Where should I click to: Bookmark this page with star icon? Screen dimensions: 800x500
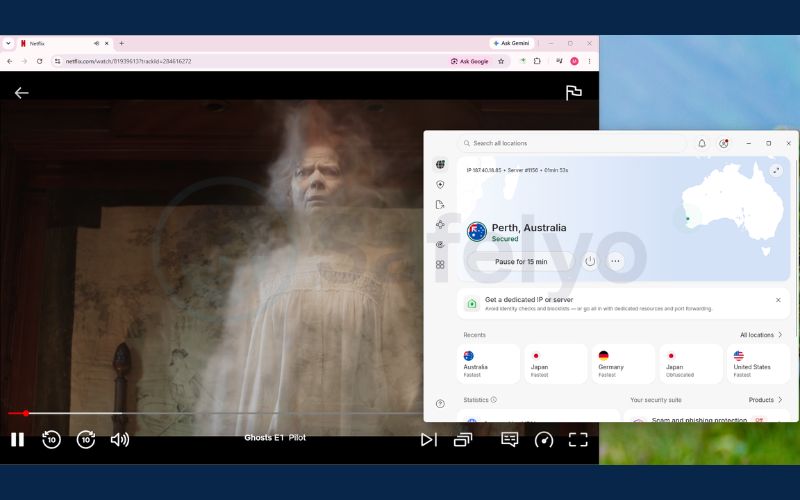point(501,61)
